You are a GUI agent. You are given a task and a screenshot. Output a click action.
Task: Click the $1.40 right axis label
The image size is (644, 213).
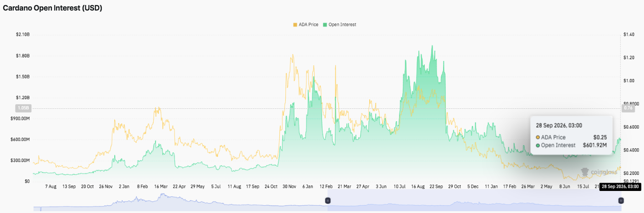coord(629,35)
